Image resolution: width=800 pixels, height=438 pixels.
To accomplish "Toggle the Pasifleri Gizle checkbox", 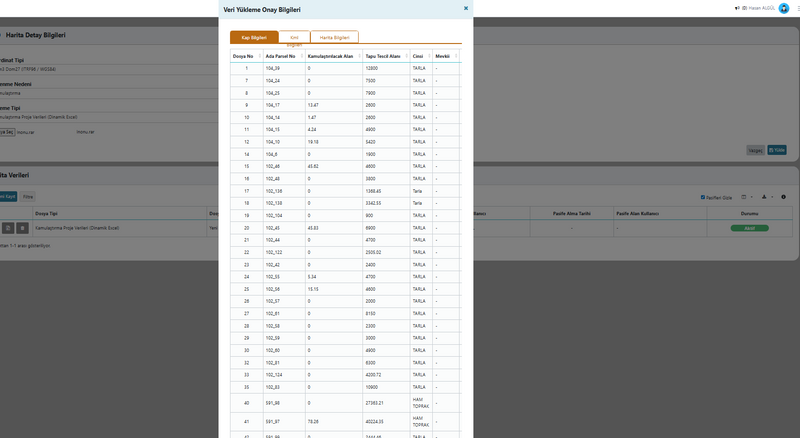I will [704, 197].
